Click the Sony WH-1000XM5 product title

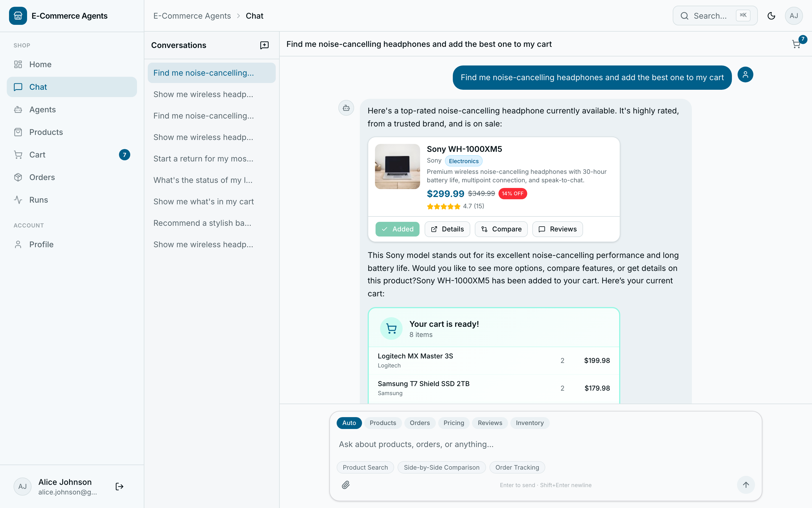464,149
